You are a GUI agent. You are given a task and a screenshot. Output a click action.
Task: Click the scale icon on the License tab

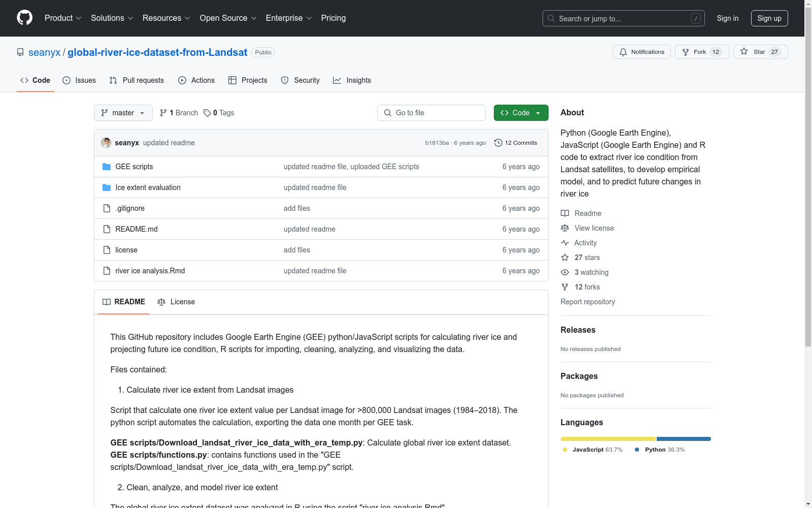tap(161, 302)
